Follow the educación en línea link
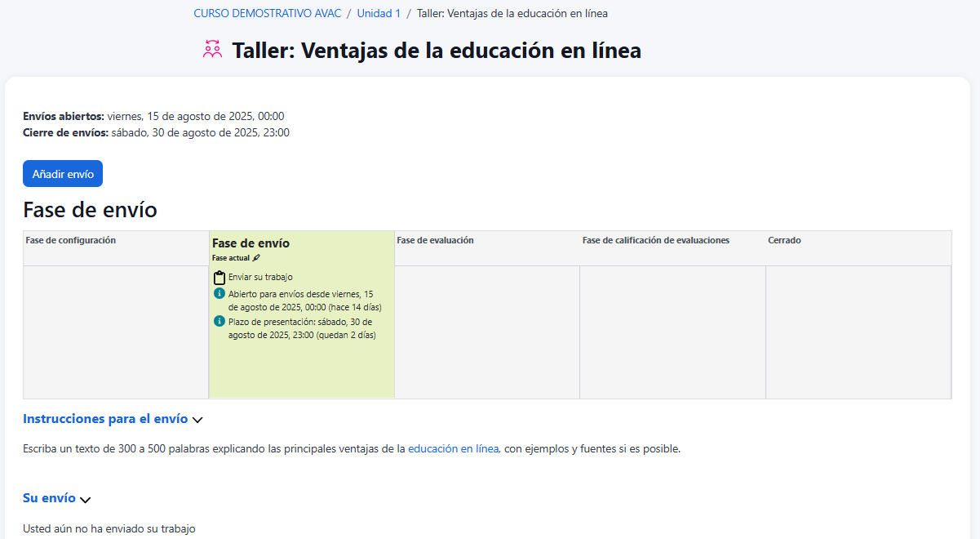The image size is (980, 539). pos(453,448)
